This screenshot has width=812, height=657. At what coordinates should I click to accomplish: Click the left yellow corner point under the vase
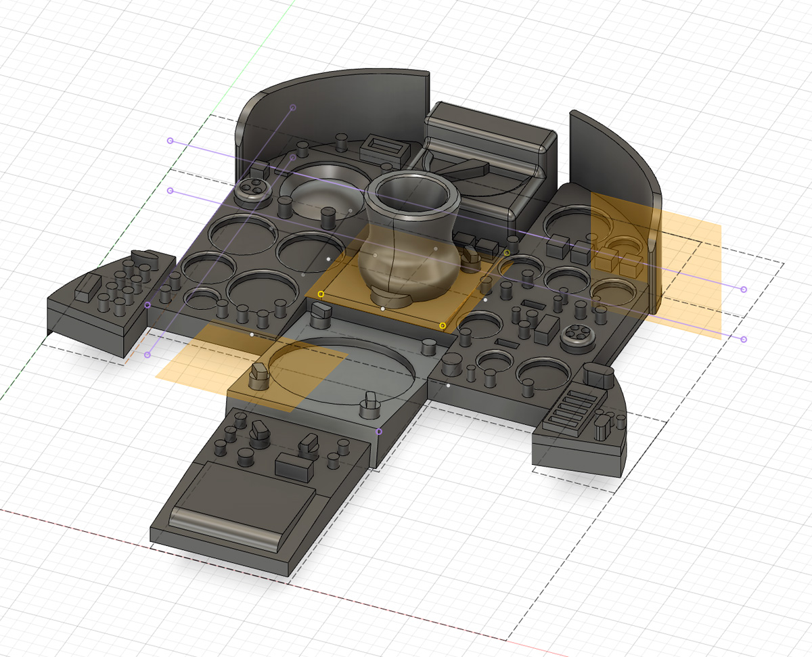321,294
